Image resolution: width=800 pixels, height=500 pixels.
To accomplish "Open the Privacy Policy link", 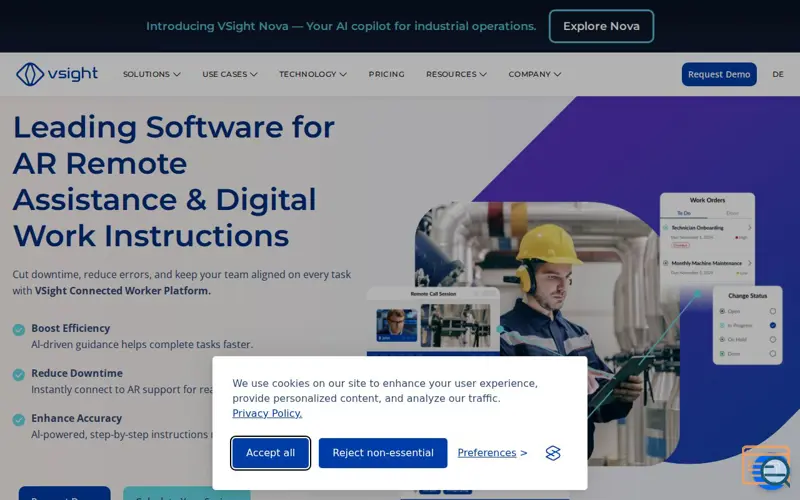I will (267, 413).
